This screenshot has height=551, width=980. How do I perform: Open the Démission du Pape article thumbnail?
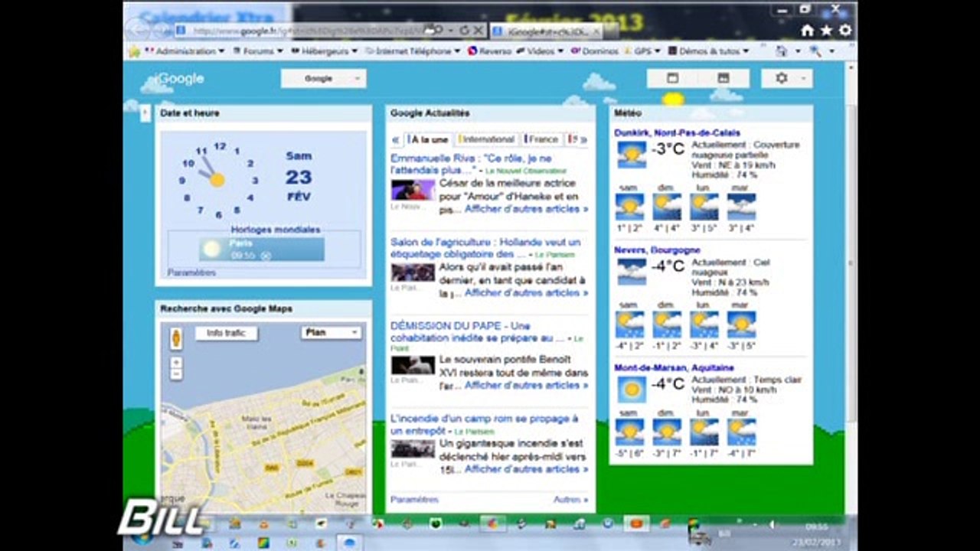413,365
